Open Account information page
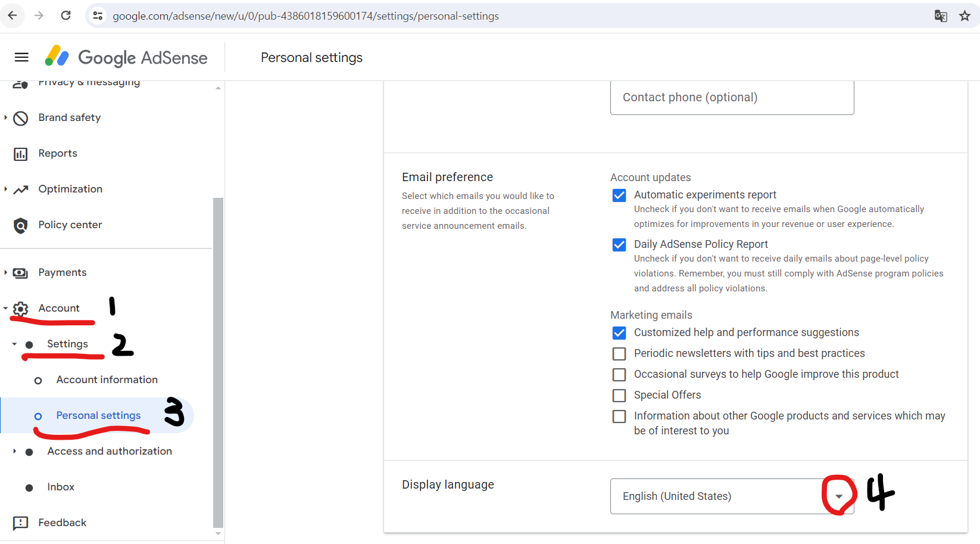This screenshot has height=544, width=980. 107,380
